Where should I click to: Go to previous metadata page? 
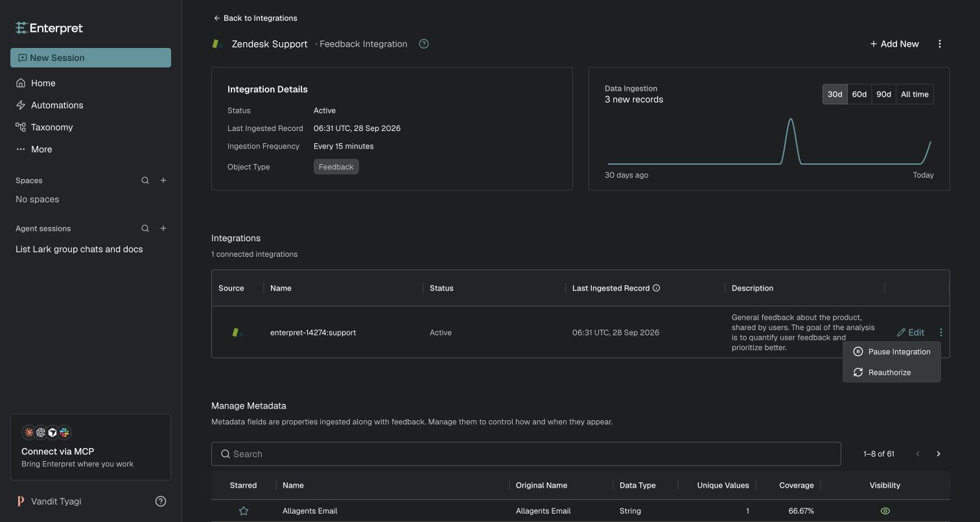point(918,454)
